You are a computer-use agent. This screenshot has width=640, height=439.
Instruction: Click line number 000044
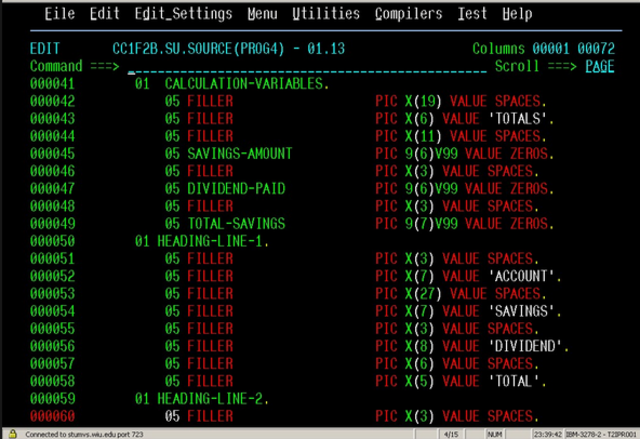point(52,136)
